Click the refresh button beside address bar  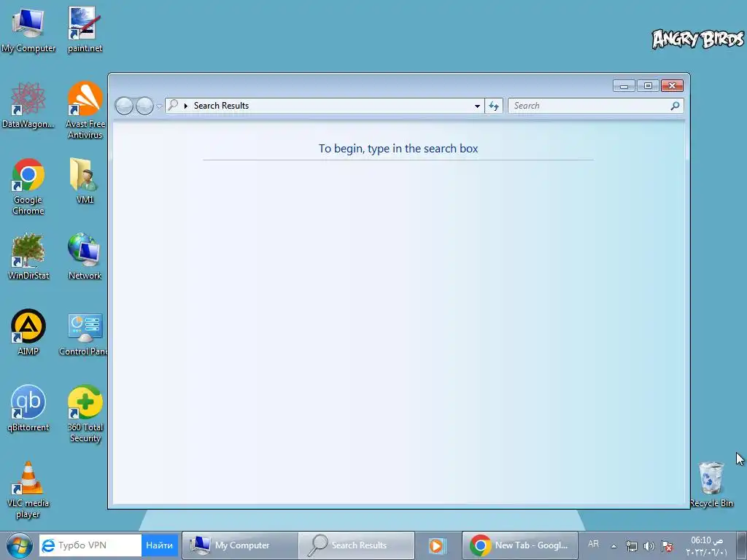tap(494, 106)
